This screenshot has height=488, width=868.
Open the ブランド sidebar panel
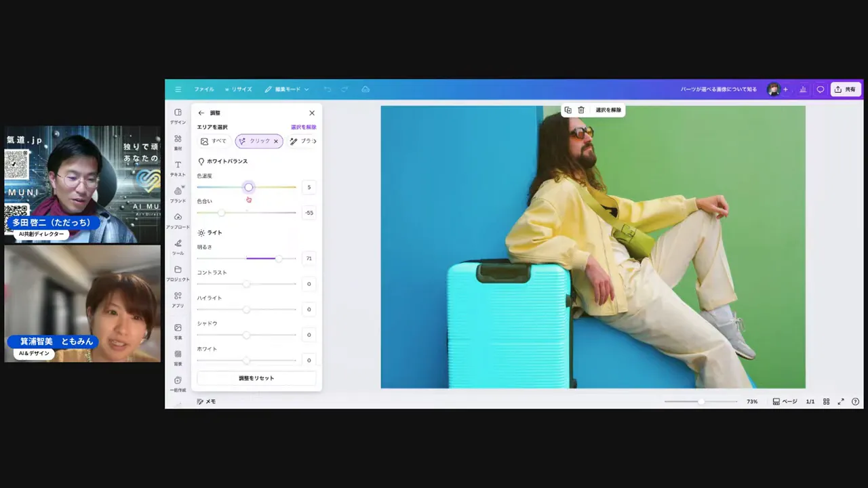[x=178, y=195]
